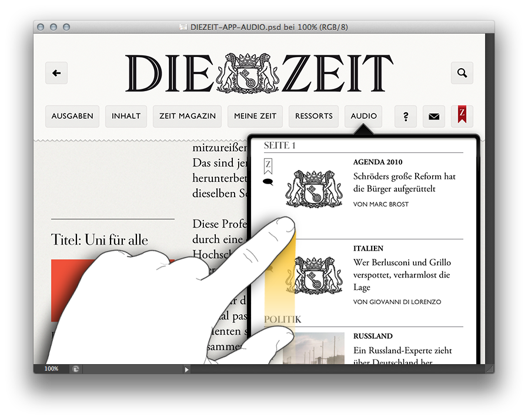The image size is (528, 420).
Task: Select the ITALIEN label
Action: click(x=368, y=249)
